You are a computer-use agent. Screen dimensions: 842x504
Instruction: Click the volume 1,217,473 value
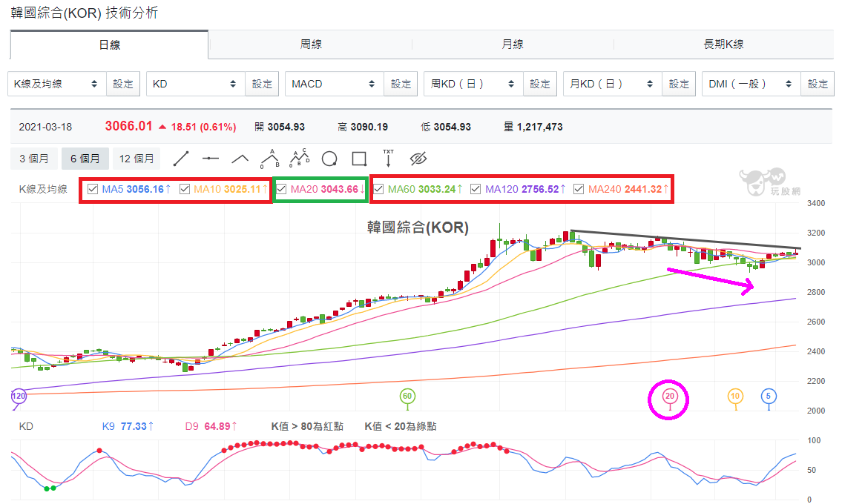tap(539, 127)
